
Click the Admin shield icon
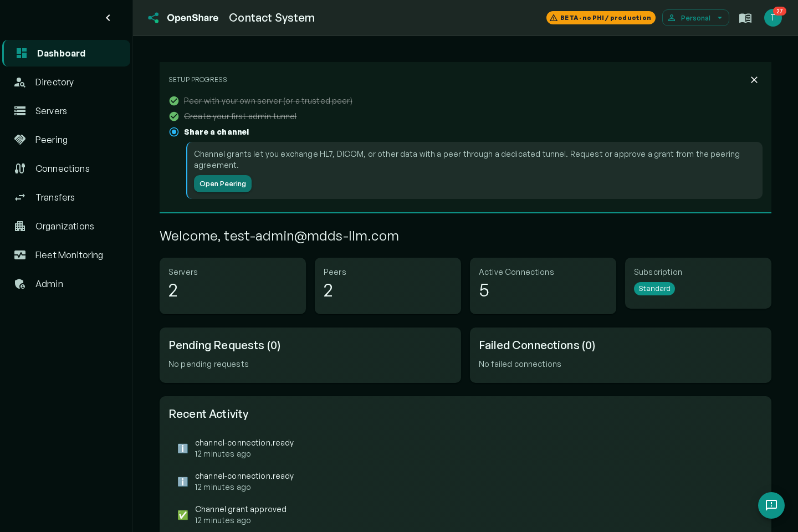coord(20,284)
